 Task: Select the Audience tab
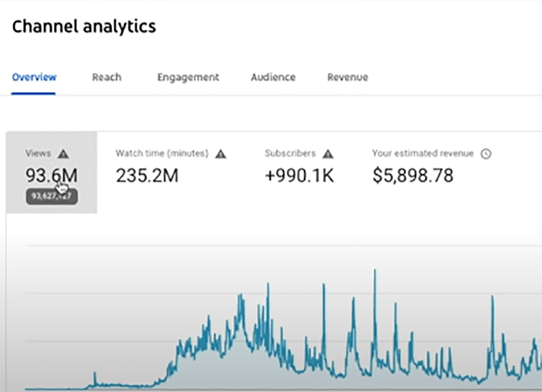pos(273,77)
